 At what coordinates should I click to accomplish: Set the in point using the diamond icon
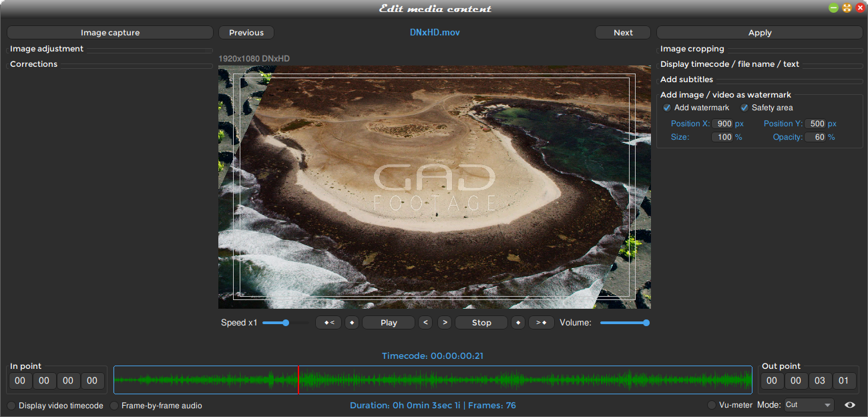[352, 322]
